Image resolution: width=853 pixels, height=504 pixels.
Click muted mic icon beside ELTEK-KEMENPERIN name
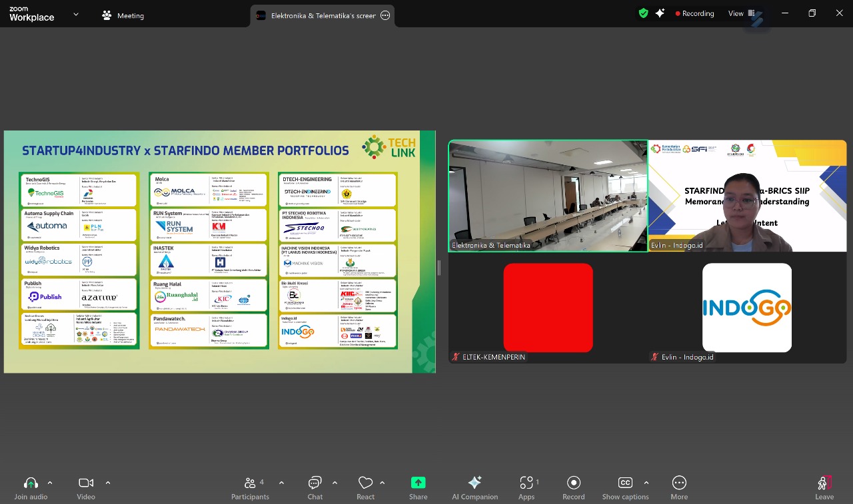coord(456,358)
